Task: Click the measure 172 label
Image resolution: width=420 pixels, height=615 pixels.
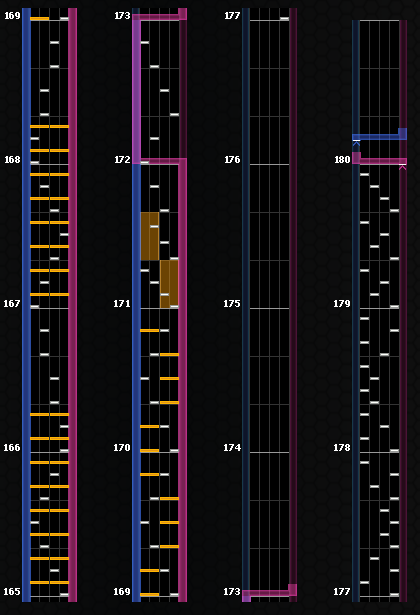Action: [122, 160]
